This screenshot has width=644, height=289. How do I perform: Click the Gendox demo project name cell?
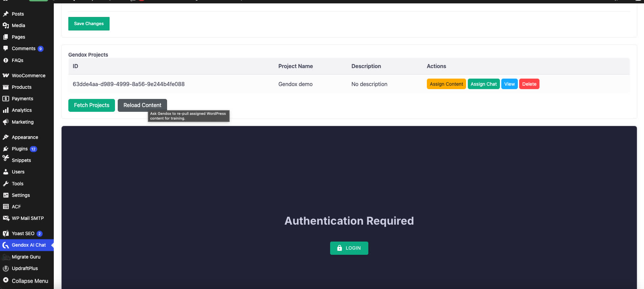pyautogui.click(x=295, y=84)
